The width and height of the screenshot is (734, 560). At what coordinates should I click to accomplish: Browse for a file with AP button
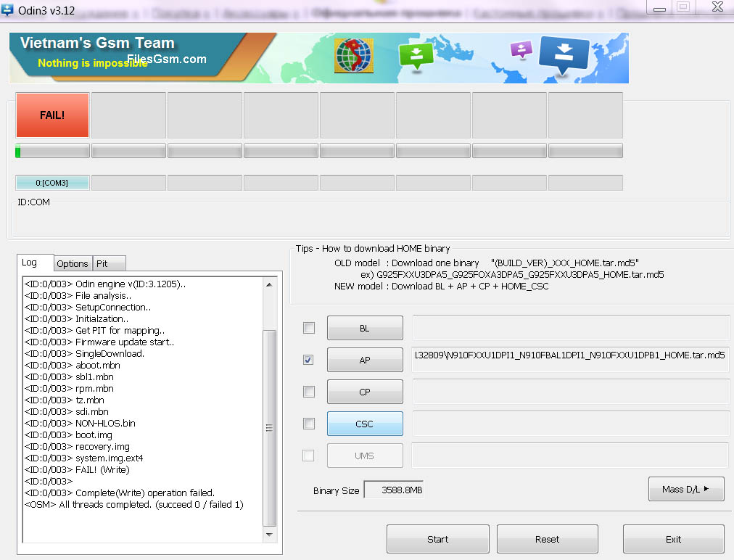click(x=365, y=360)
